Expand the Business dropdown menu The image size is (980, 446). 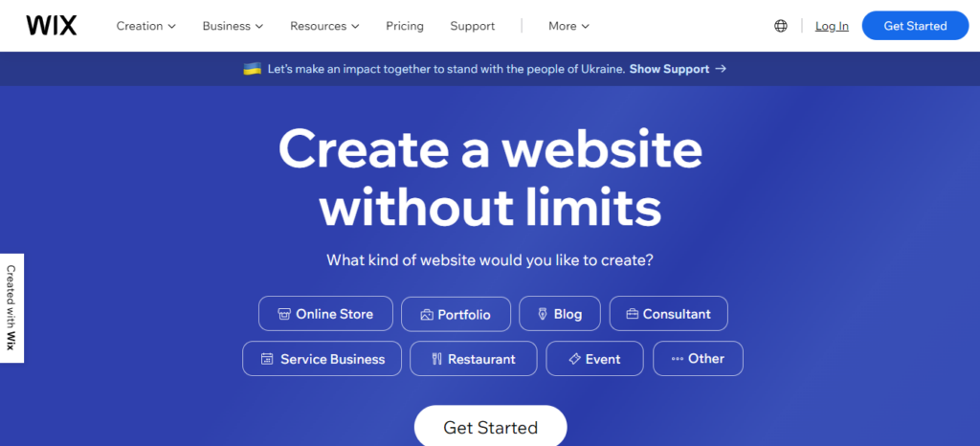(234, 26)
